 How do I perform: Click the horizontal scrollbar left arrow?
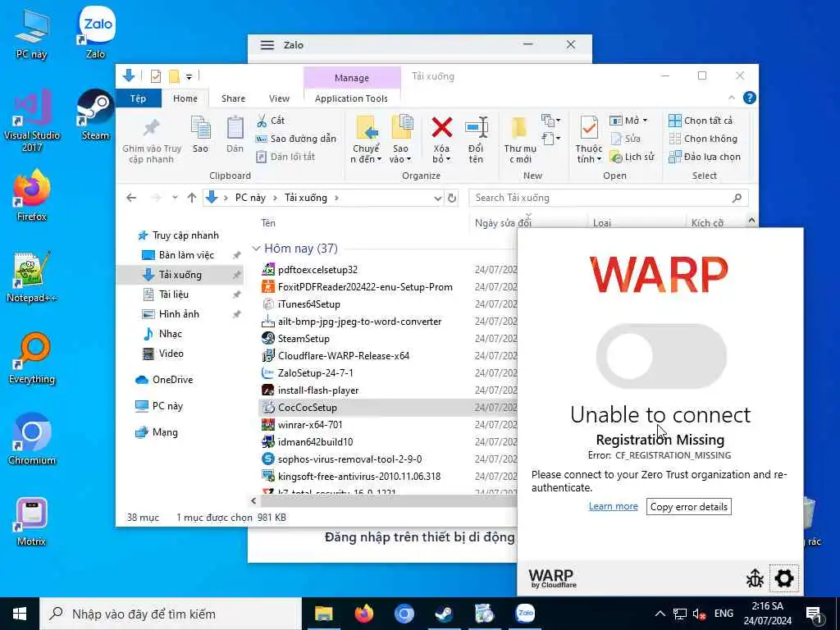pos(253,501)
